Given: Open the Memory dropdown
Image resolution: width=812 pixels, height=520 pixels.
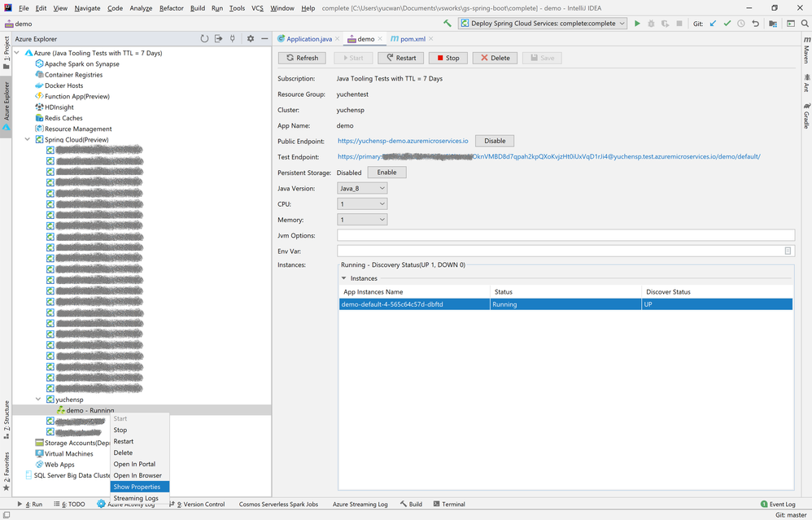Looking at the screenshot, I should point(362,220).
